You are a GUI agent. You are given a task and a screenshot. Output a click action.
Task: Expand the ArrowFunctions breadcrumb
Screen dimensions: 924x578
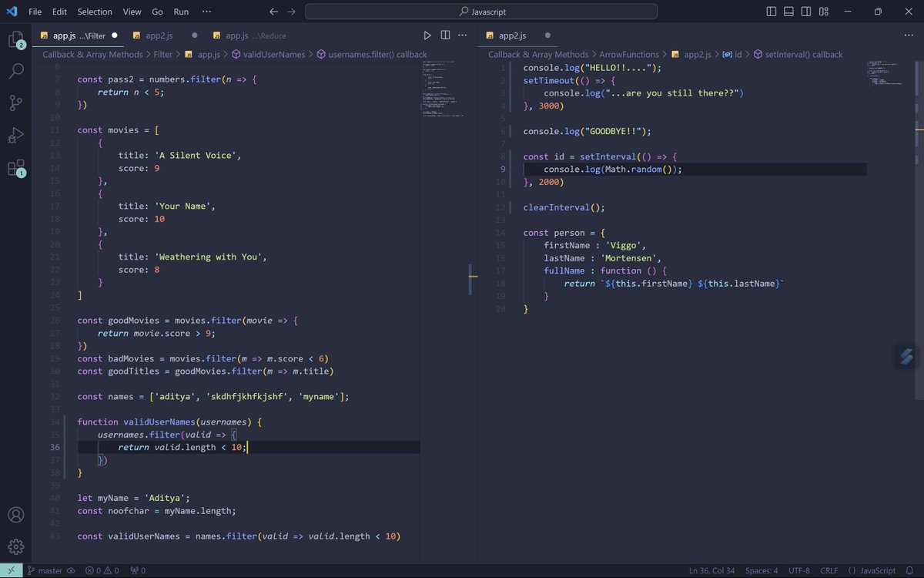pyautogui.click(x=629, y=55)
